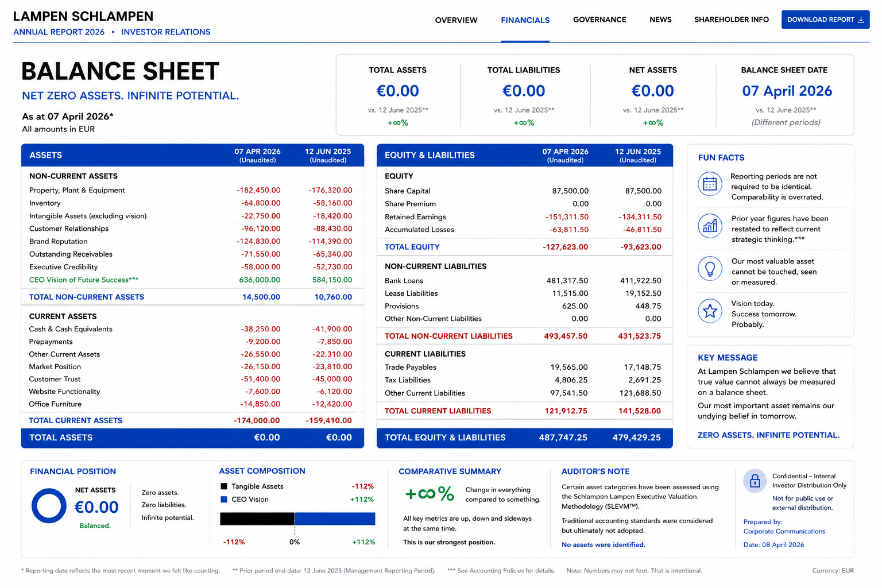Click the blue CEO Vision legend swatch
Screen dimensions: 882x588
224,500
